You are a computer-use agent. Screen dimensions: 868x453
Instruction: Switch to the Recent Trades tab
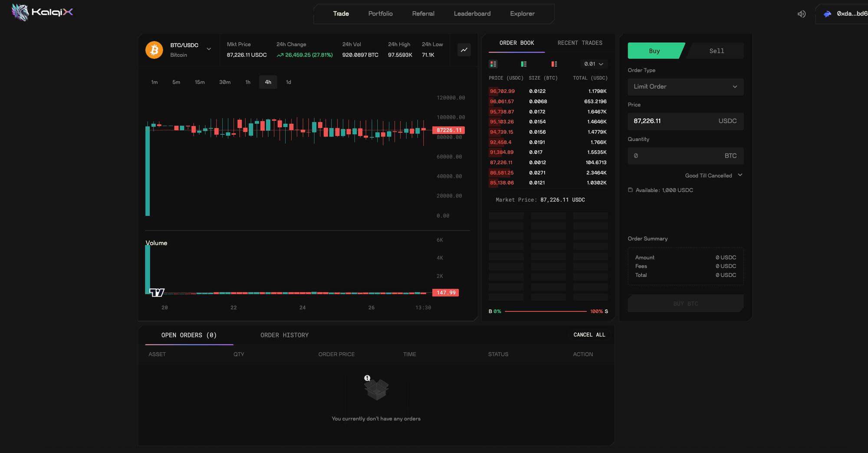[x=579, y=43]
